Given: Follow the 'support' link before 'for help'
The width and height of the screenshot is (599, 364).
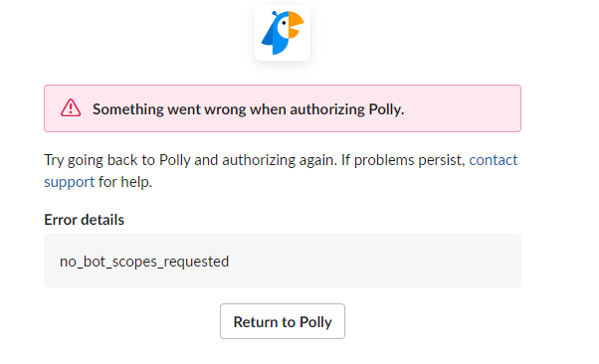Looking at the screenshot, I should pyautogui.click(x=69, y=182).
